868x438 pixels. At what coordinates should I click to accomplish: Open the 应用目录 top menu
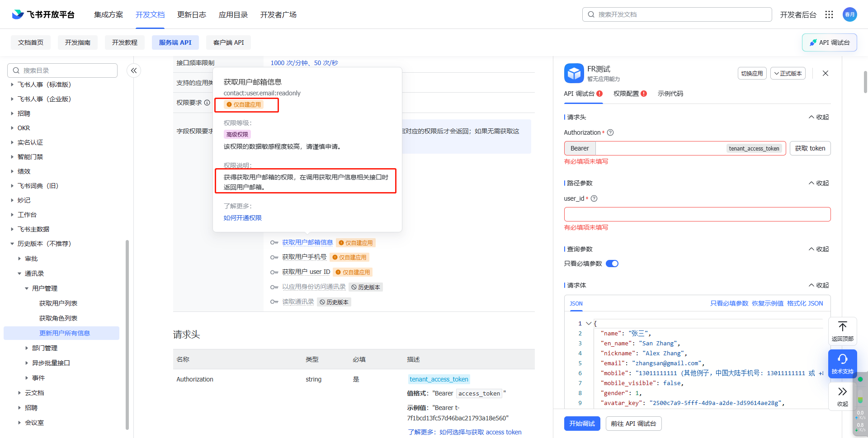coord(233,14)
